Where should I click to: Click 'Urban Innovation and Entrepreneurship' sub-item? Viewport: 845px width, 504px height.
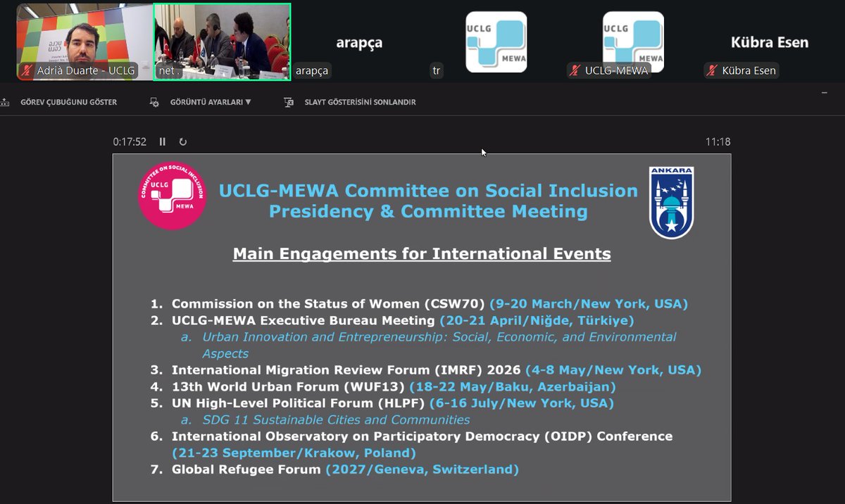click(439, 345)
